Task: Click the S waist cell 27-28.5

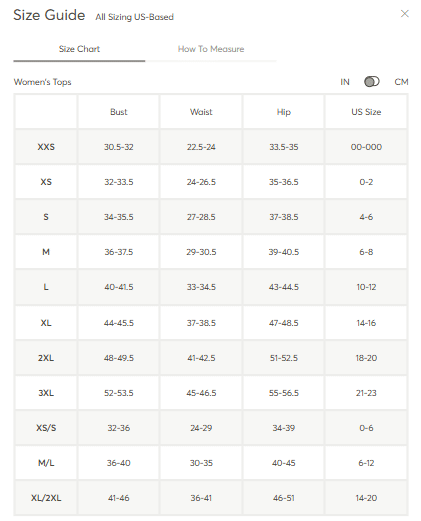Action: point(201,217)
